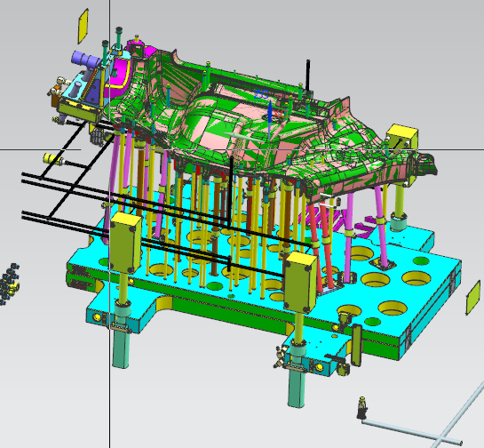The width and height of the screenshot is (484, 448).
Task: Select the yellow box on the front-left post
Action: point(125,243)
